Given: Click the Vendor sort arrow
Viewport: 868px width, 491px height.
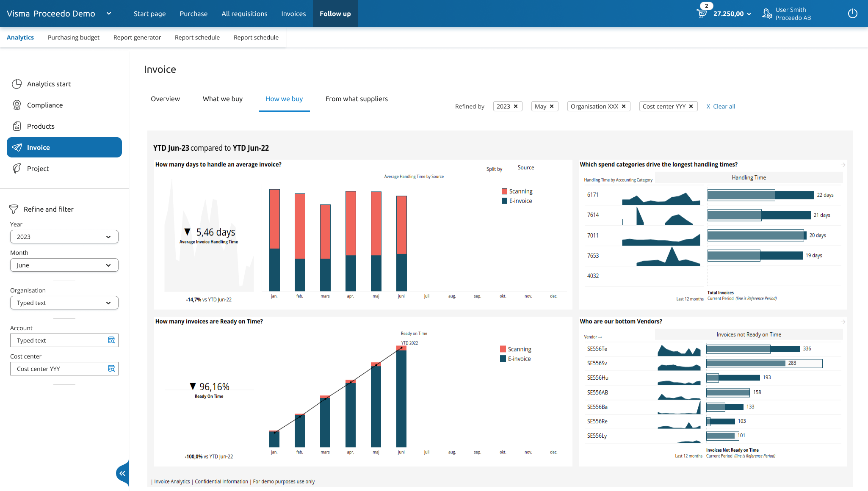Looking at the screenshot, I should point(600,337).
